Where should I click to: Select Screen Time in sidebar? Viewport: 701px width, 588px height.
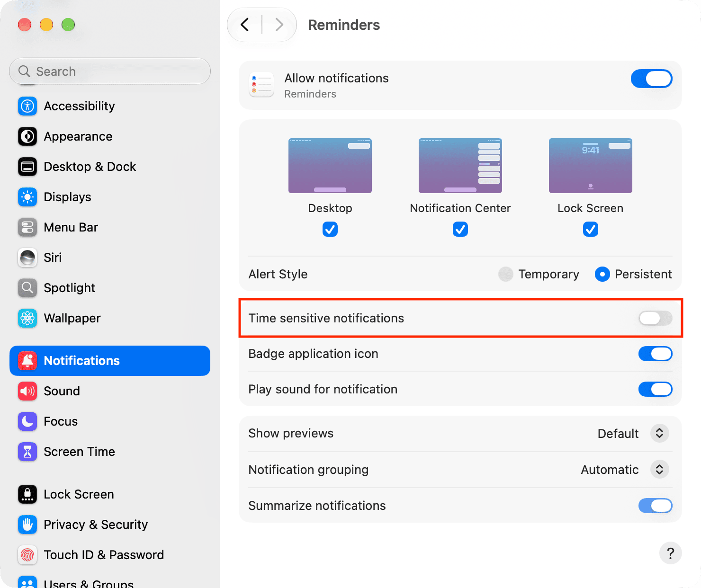pyautogui.click(x=79, y=452)
